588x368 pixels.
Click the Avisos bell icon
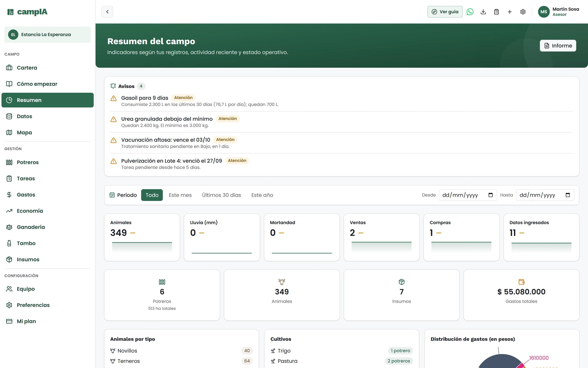point(113,86)
